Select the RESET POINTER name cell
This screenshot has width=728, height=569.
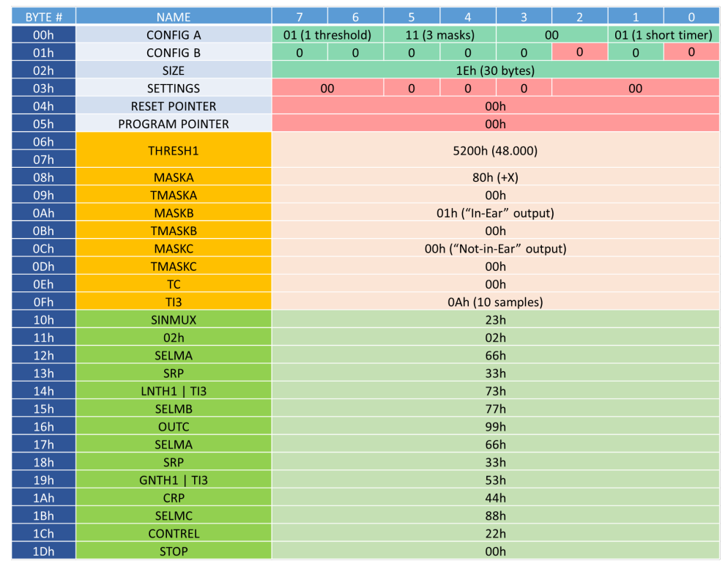click(x=174, y=106)
